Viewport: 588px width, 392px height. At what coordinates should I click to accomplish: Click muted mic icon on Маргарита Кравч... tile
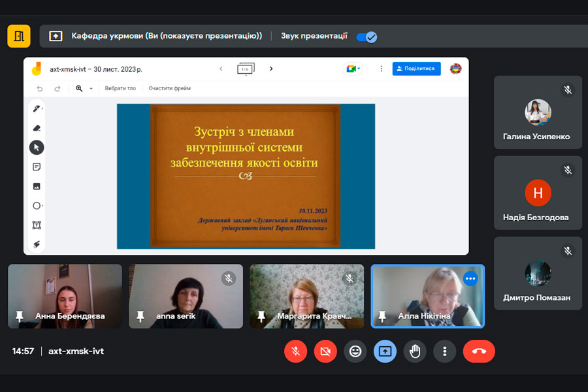350,279
